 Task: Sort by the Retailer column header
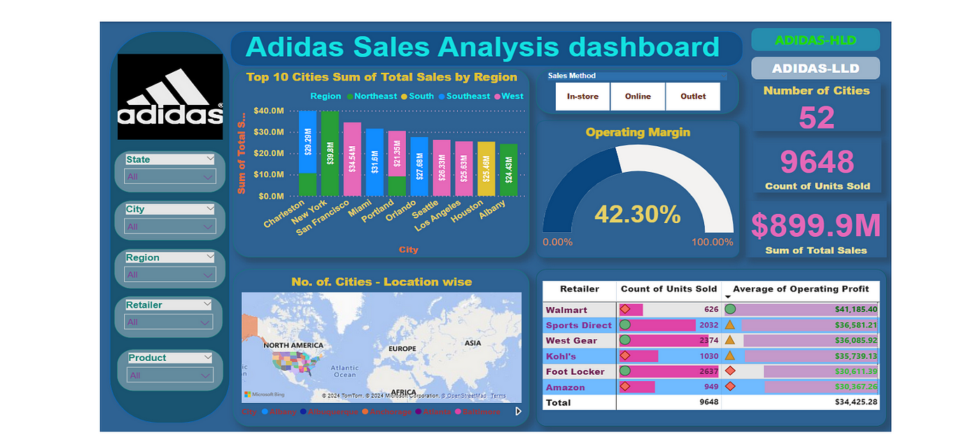[x=580, y=289]
